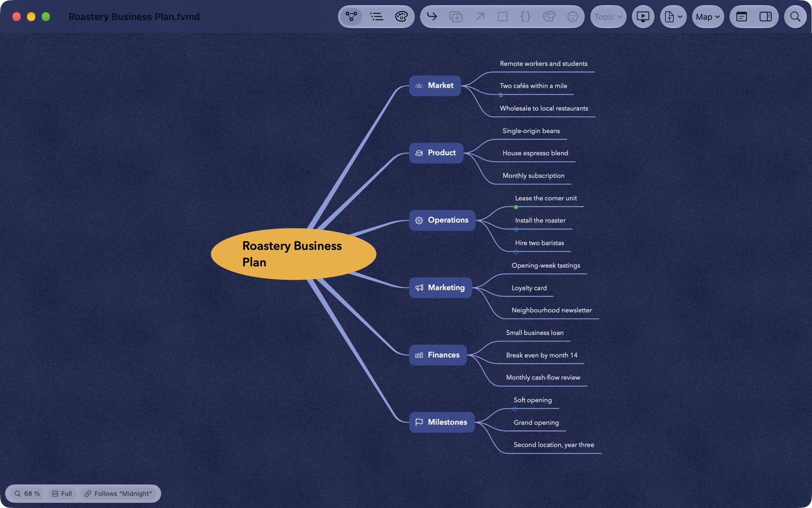This screenshot has height=508, width=812.
Task: Click the megaphone icon on Marketing node
Action: tap(419, 288)
